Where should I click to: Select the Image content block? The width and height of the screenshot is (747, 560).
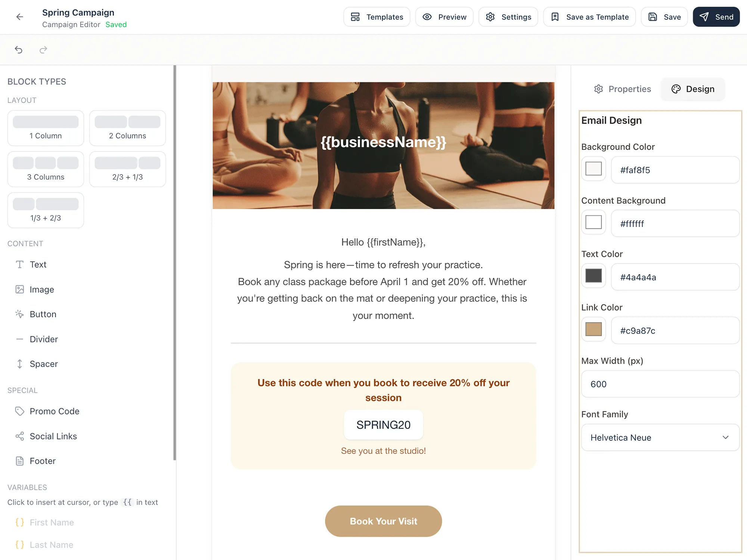[41, 289]
